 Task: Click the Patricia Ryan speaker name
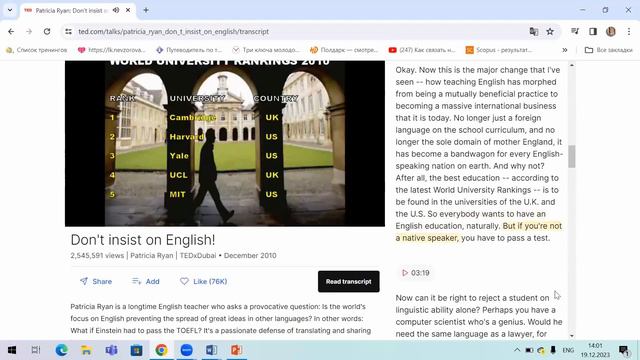pos(151,256)
